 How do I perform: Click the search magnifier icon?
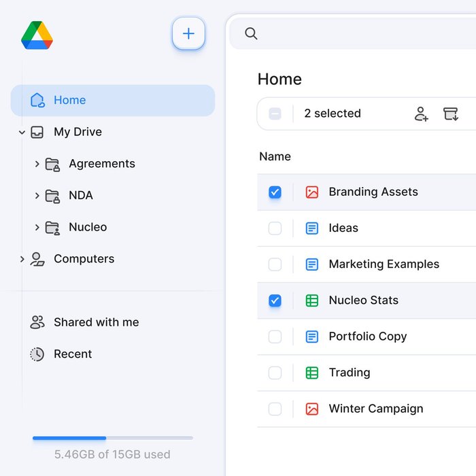251,33
